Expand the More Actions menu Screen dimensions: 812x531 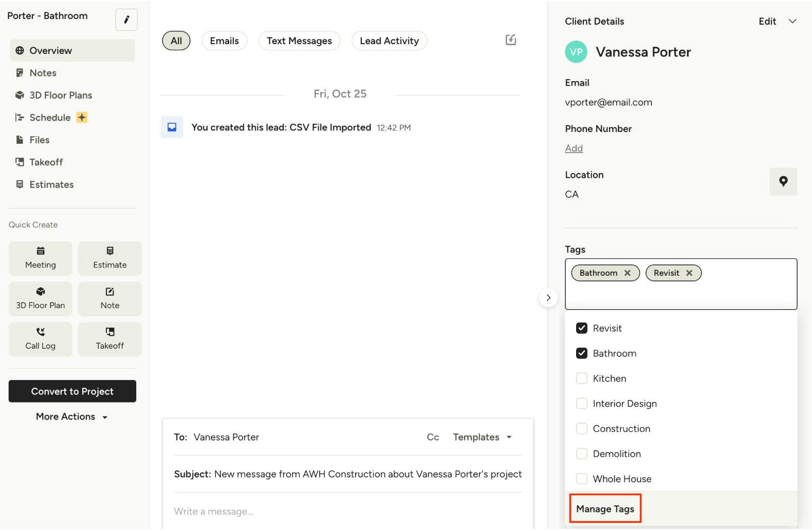tap(72, 416)
